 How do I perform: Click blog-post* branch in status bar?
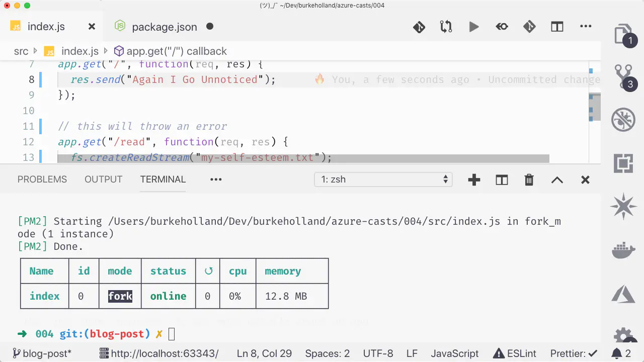(42, 353)
